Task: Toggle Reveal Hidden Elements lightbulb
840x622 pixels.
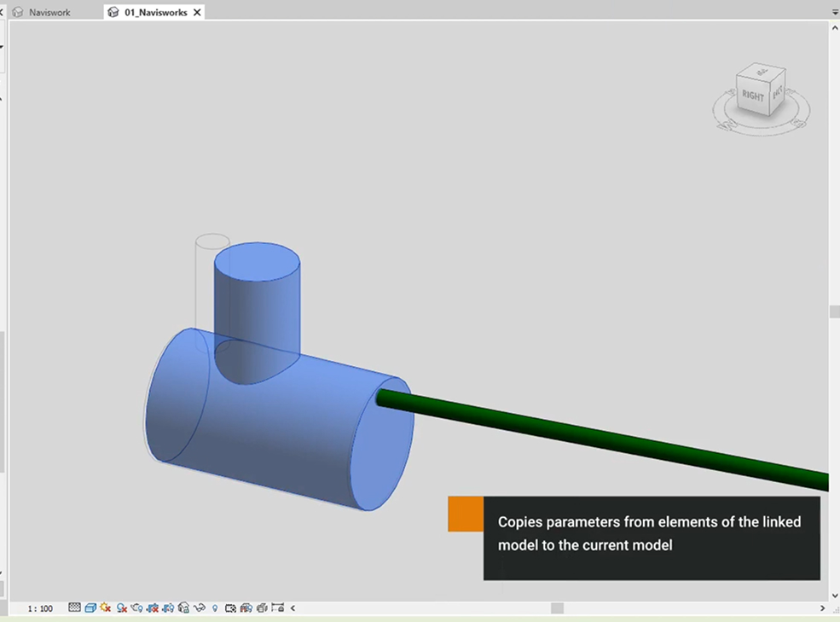Action: tap(215, 608)
